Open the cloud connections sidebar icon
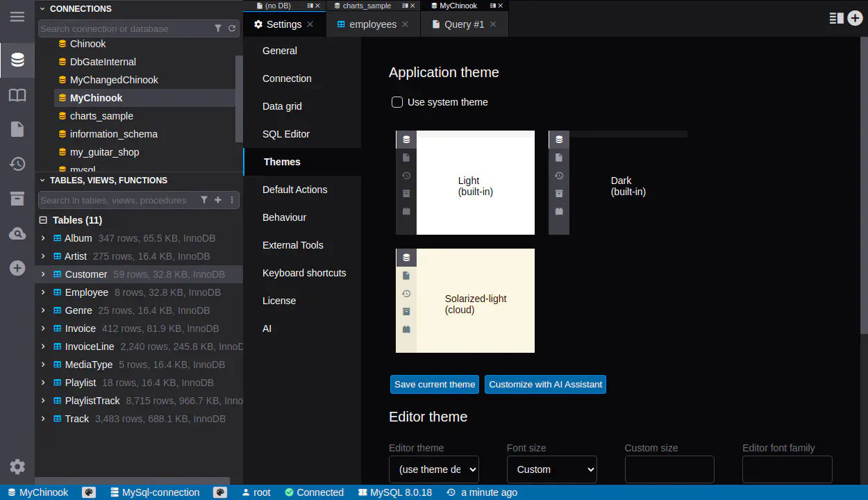The height and width of the screenshot is (500, 868). point(17,234)
